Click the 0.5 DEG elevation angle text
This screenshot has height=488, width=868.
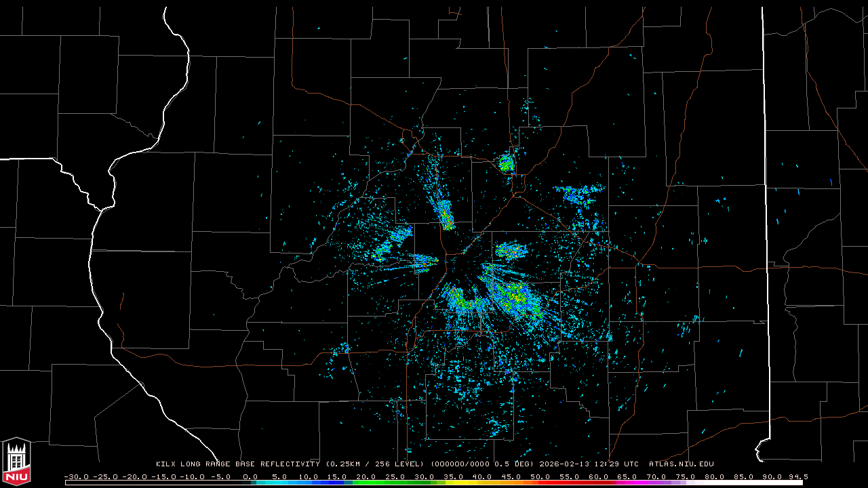coord(515,464)
